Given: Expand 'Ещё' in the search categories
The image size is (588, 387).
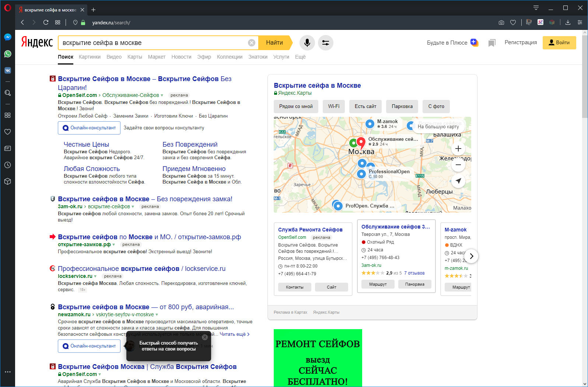Looking at the screenshot, I should point(300,57).
